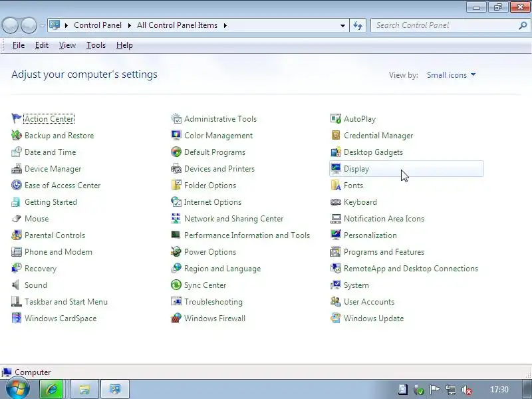Screen dimensions: 532x399
Task: Click the Phone and Modem link
Action: (x=59, y=252)
